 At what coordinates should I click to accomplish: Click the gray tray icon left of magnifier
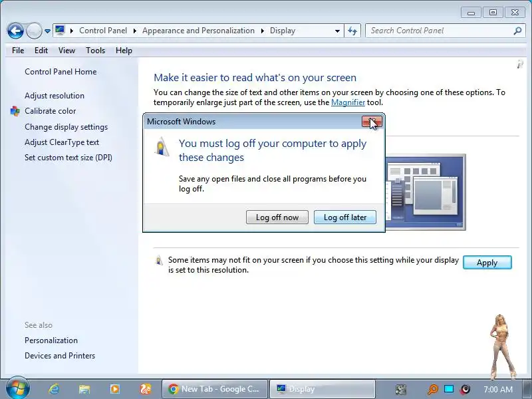(401, 389)
